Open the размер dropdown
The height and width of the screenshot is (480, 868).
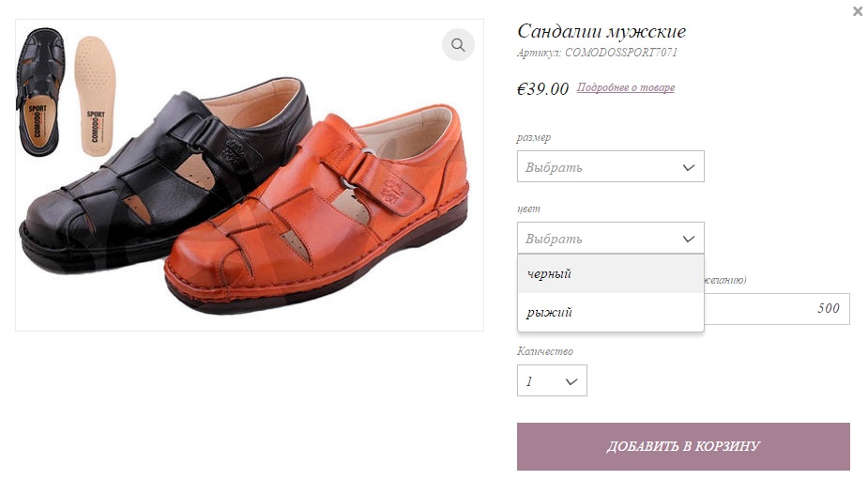point(611,166)
